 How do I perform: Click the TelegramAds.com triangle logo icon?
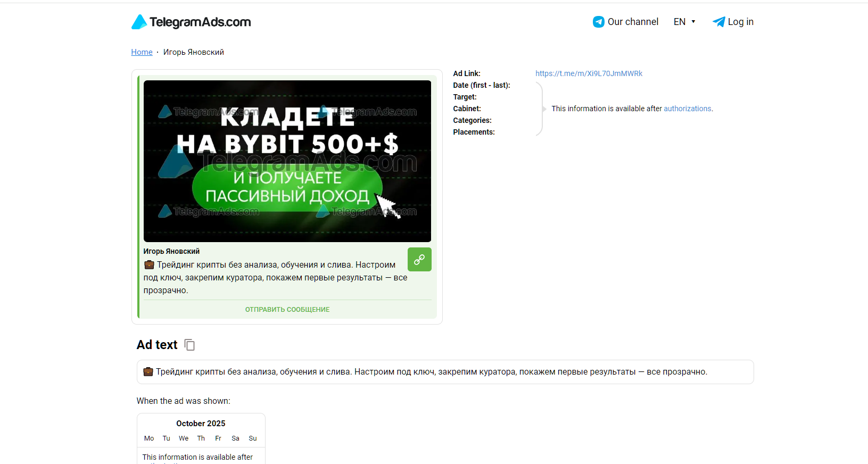[x=139, y=22]
